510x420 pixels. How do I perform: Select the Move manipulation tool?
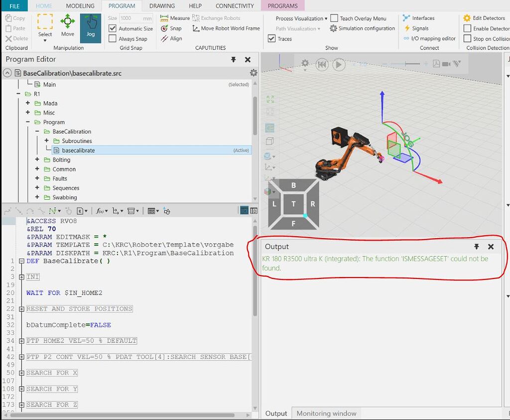click(67, 25)
